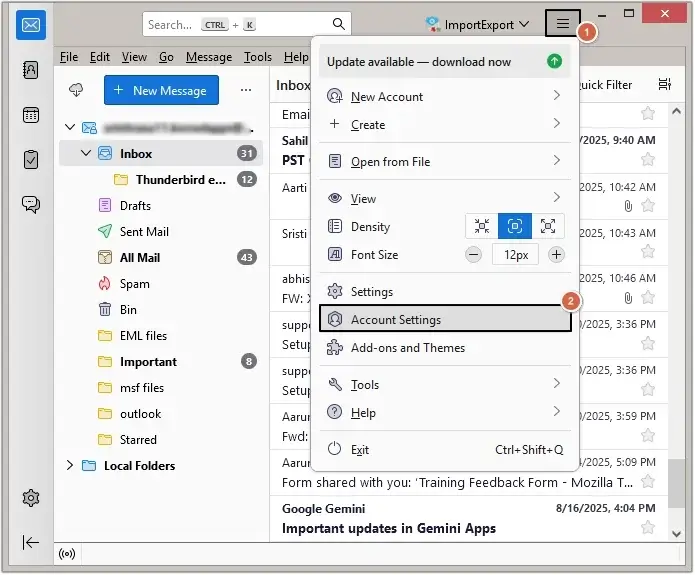Open the Bin folder
695x575 pixels.
coord(161,309)
